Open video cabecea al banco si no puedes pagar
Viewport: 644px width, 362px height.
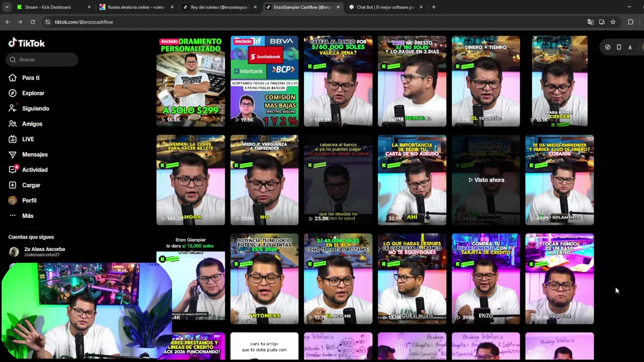coord(338,179)
